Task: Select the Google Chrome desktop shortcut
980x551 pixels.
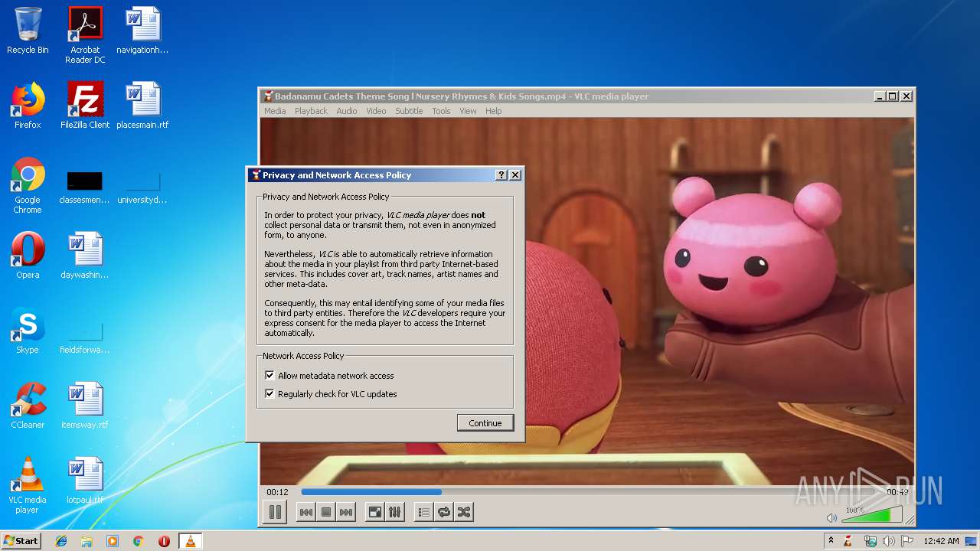Action: 28,185
